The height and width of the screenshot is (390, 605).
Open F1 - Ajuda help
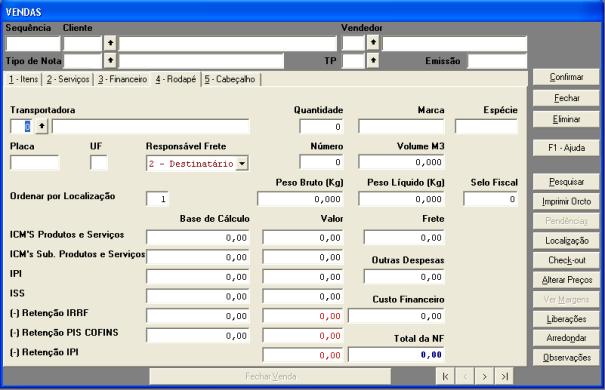click(x=566, y=148)
